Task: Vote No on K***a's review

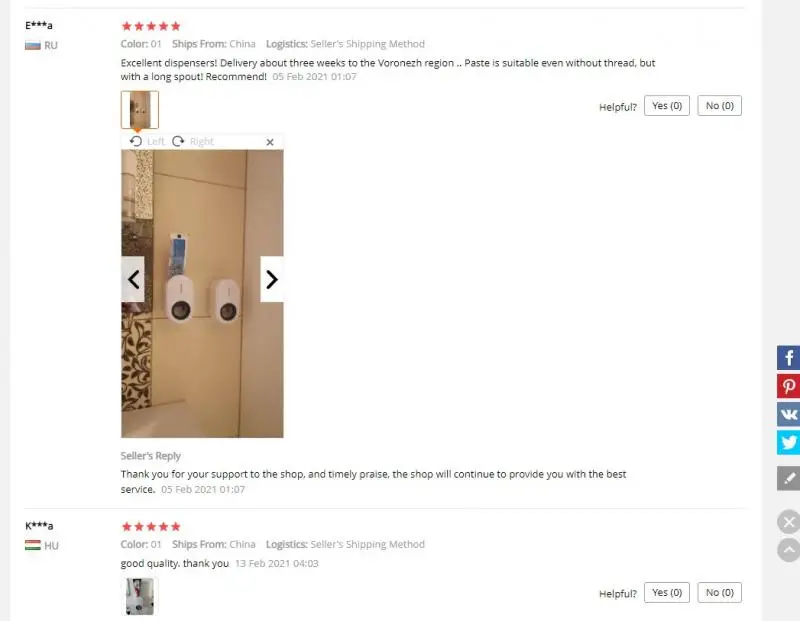Action: [719, 592]
